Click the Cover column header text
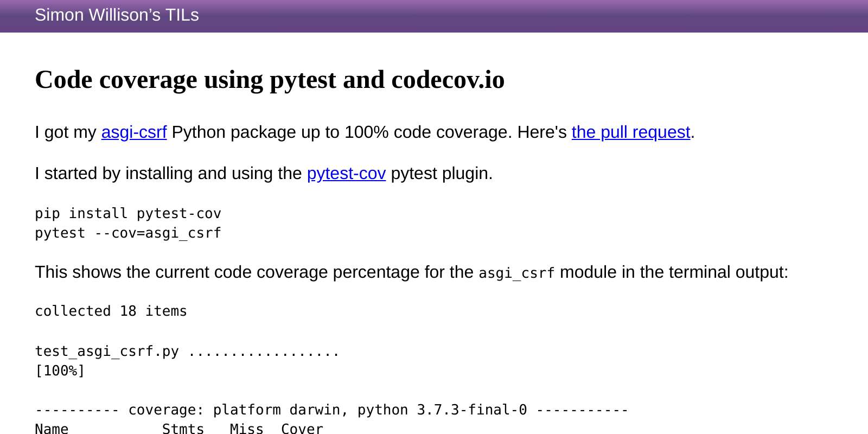Screen dimensions: 868x434 (x=302, y=429)
